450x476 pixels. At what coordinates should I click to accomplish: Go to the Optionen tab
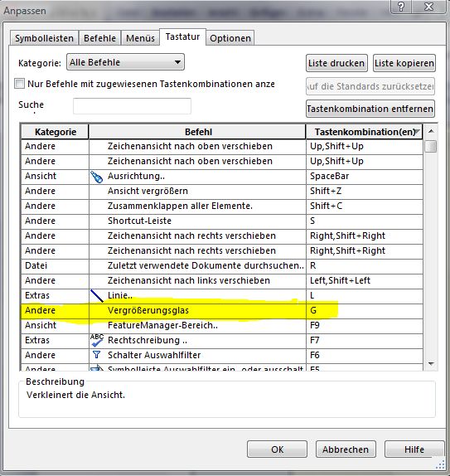coord(230,38)
